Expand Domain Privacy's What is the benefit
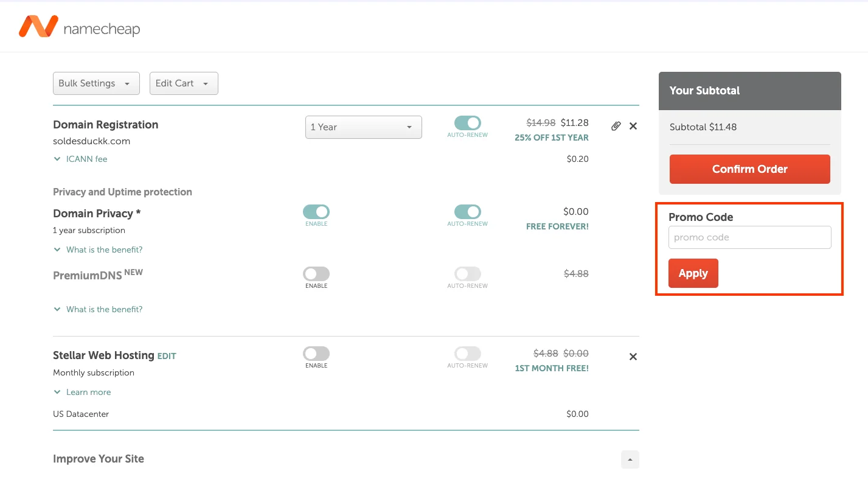 97,250
